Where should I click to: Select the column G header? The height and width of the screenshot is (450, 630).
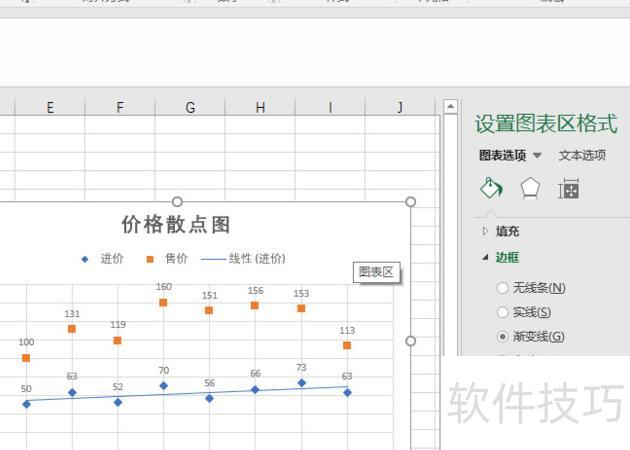click(x=190, y=108)
